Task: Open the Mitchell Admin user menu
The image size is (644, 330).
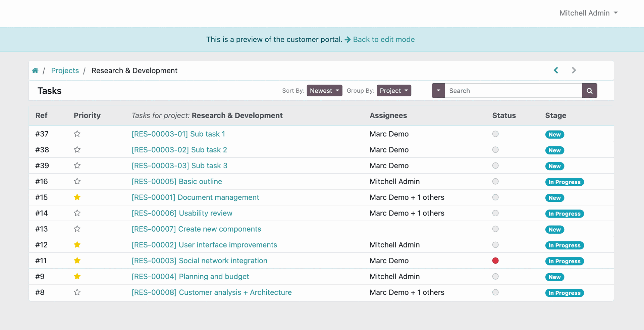Action: tap(588, 13)
